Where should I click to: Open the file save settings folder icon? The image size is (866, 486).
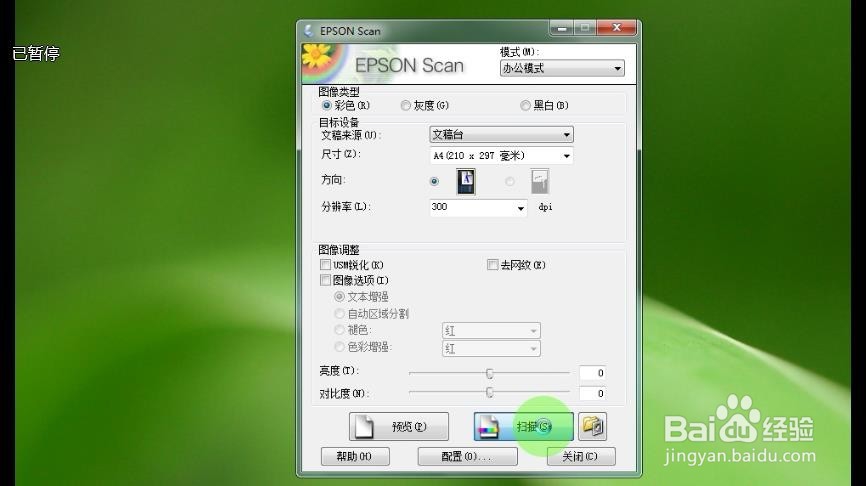pyautogui.click(x=593, y=426)
